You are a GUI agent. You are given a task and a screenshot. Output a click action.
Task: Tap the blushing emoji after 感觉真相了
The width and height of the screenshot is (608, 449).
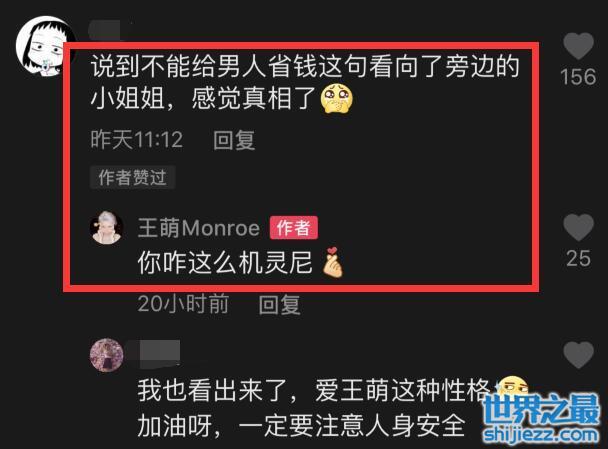coord(337,99)
